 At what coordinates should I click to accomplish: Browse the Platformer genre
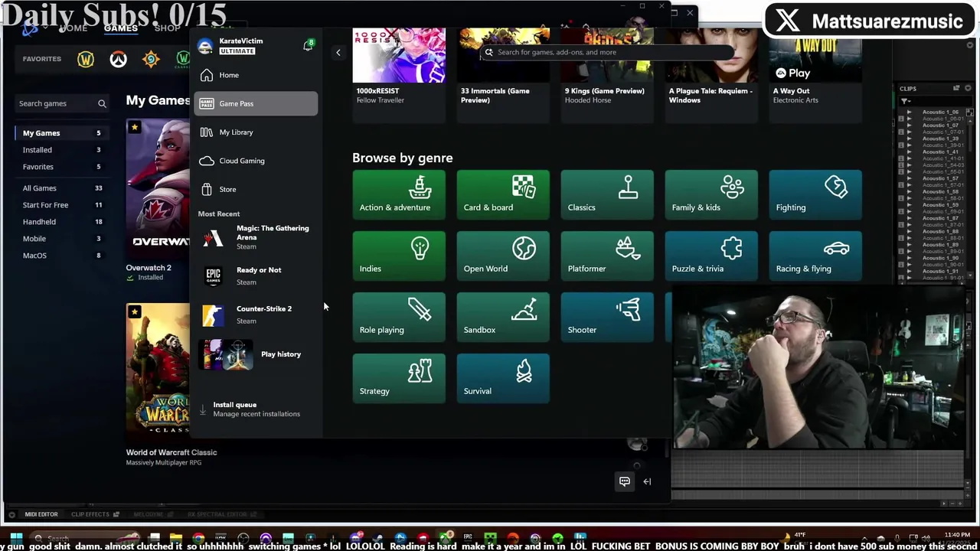click(x=607, y=256)
